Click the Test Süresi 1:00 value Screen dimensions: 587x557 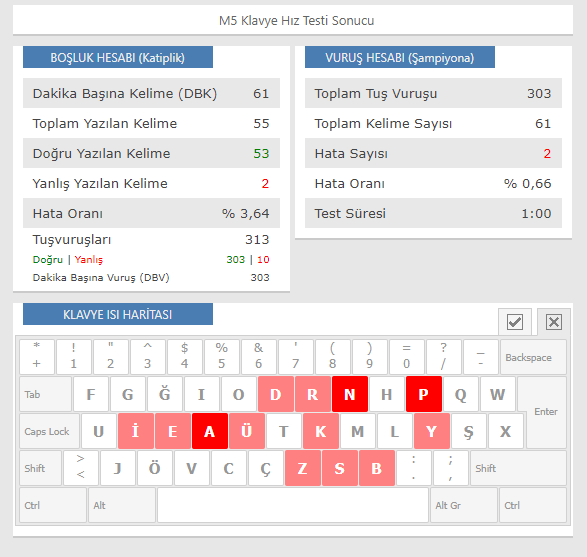tap(536, 214)
